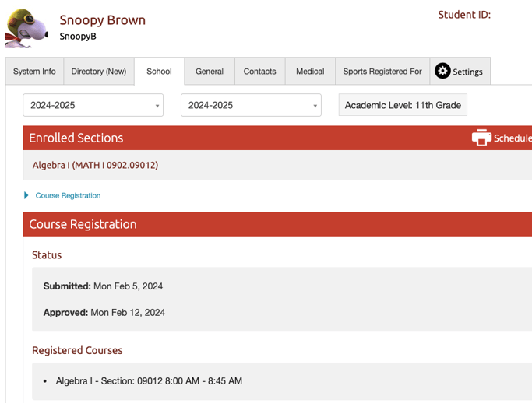Expand the Course Registration disclosure triangle
Image resolution: width=532 pixels, height=403 pixels.
click(26, 195)
